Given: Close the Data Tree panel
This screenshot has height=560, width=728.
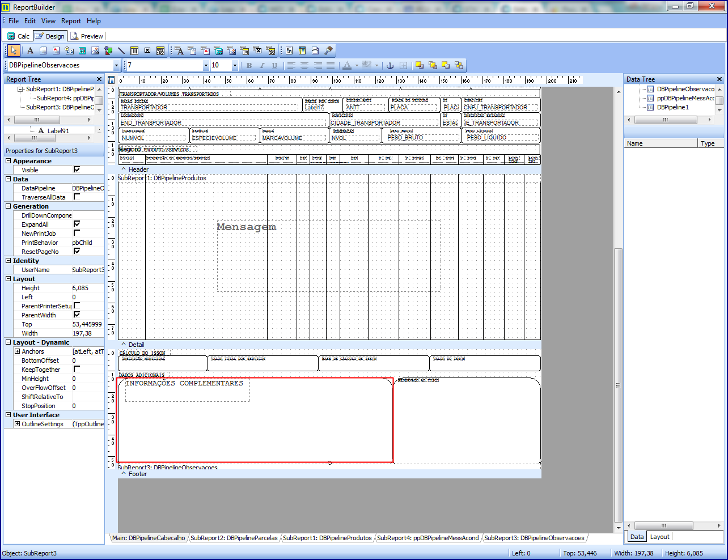Looking at the screenshot, I should pos(719,79).
